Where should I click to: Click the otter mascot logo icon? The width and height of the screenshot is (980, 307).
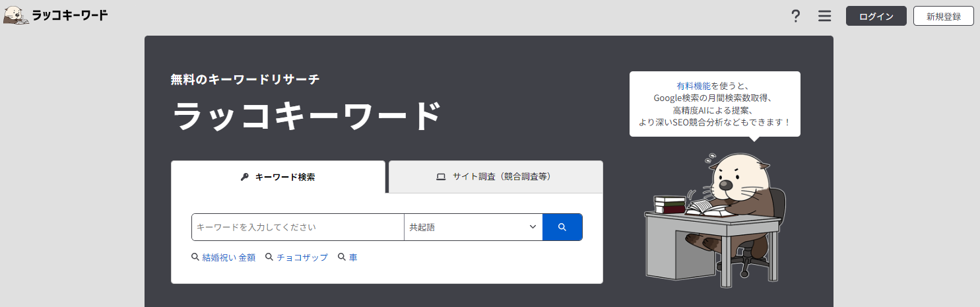coord(16,16)
